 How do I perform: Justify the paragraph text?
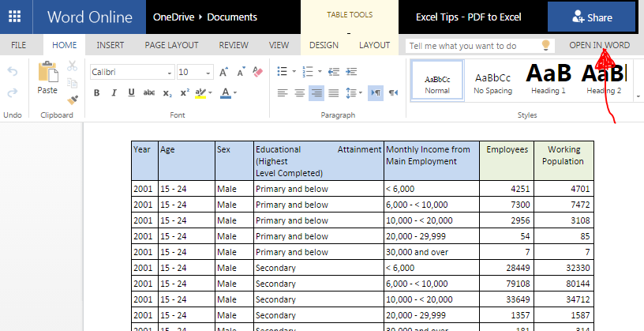334,93
